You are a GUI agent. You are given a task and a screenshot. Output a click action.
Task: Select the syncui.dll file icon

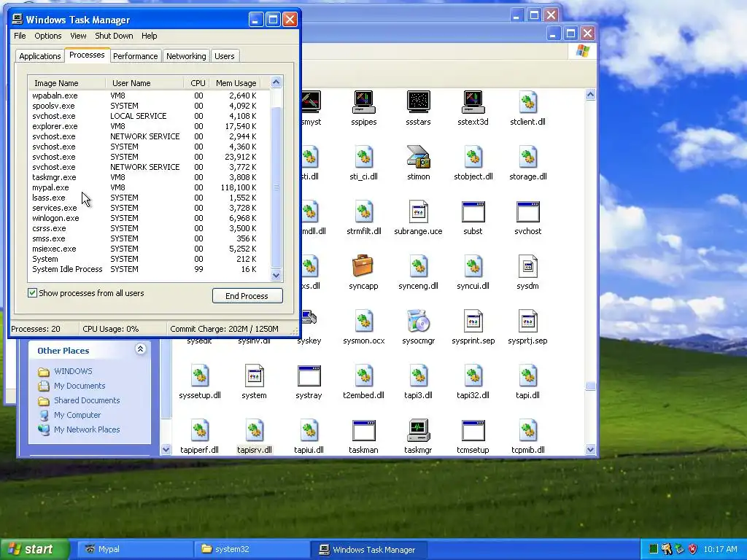(x=473, y=266)
